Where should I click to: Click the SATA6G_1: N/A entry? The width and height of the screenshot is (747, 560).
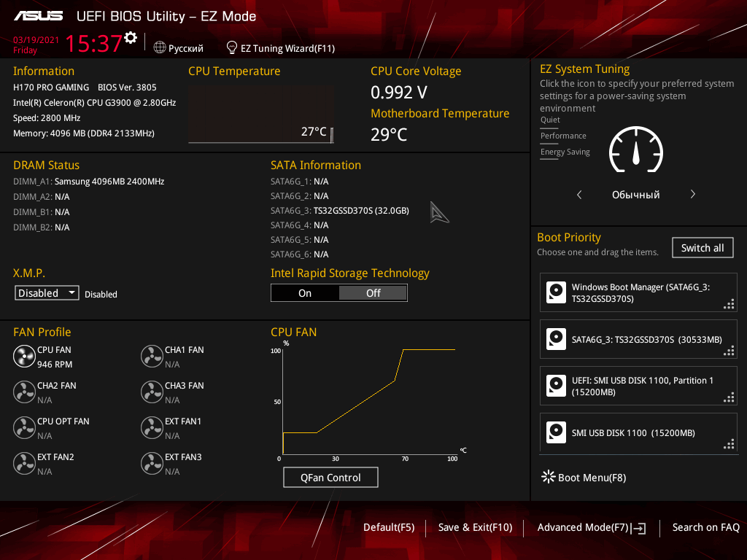click(300, 182)
